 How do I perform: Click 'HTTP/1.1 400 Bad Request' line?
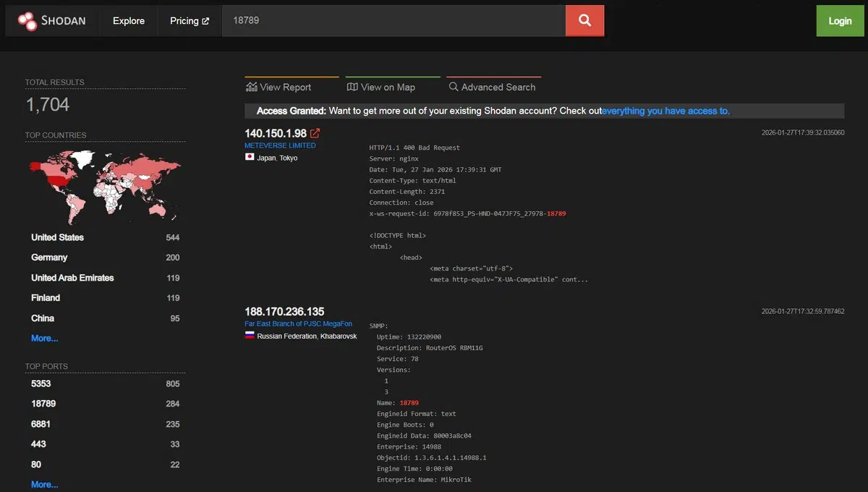[x=414, y=148]
